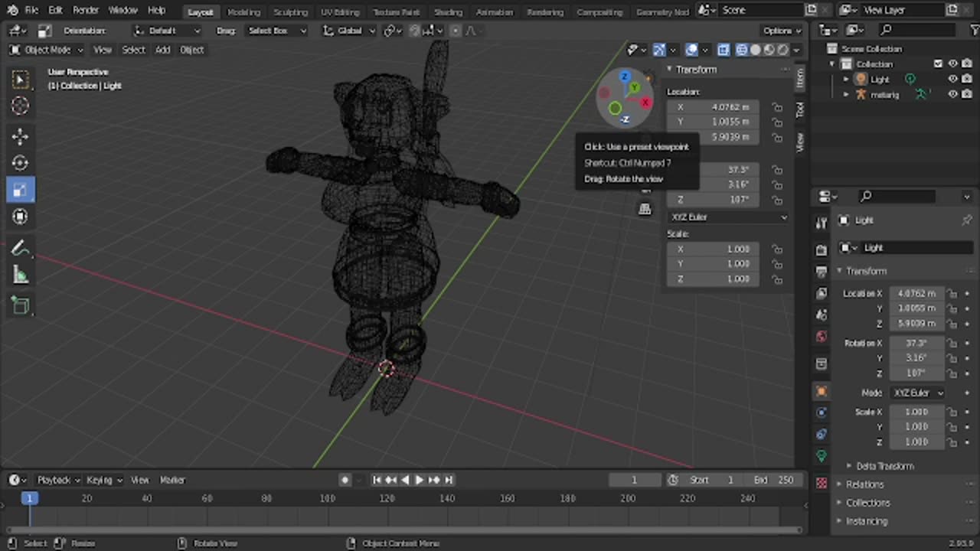
Task: Select the Annotate pencil tool
Action: pos(21,249)
